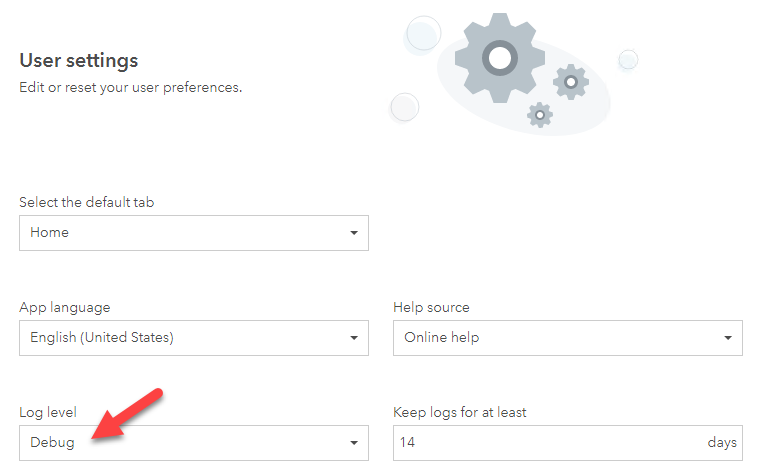
Task: Click the bubble above the large gear
Action: pos(423,33)
